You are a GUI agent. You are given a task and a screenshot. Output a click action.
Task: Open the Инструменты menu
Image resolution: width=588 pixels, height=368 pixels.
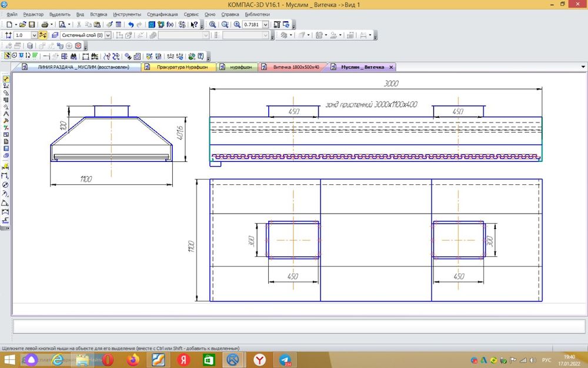(127, 14)
